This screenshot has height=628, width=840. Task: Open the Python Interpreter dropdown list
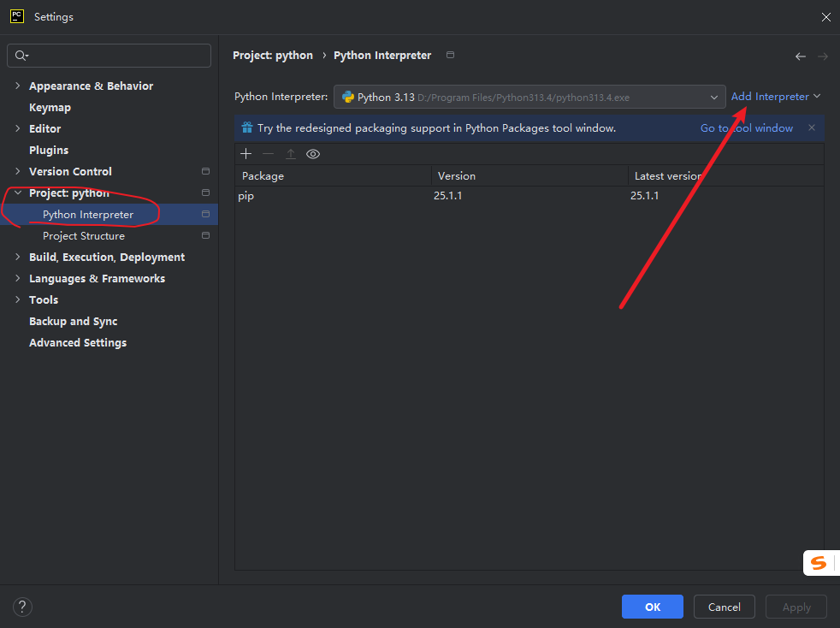(529, 97)
